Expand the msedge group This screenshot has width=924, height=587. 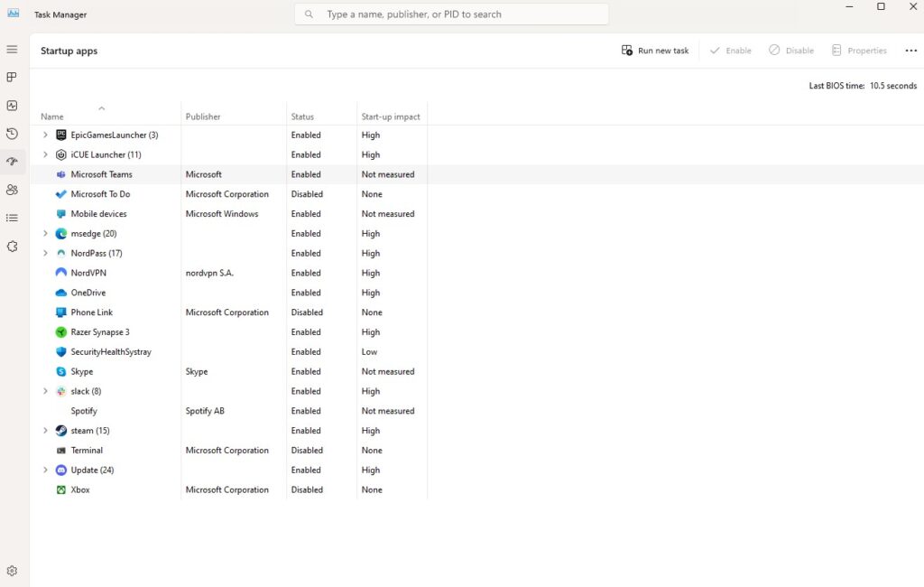point(45,234)
